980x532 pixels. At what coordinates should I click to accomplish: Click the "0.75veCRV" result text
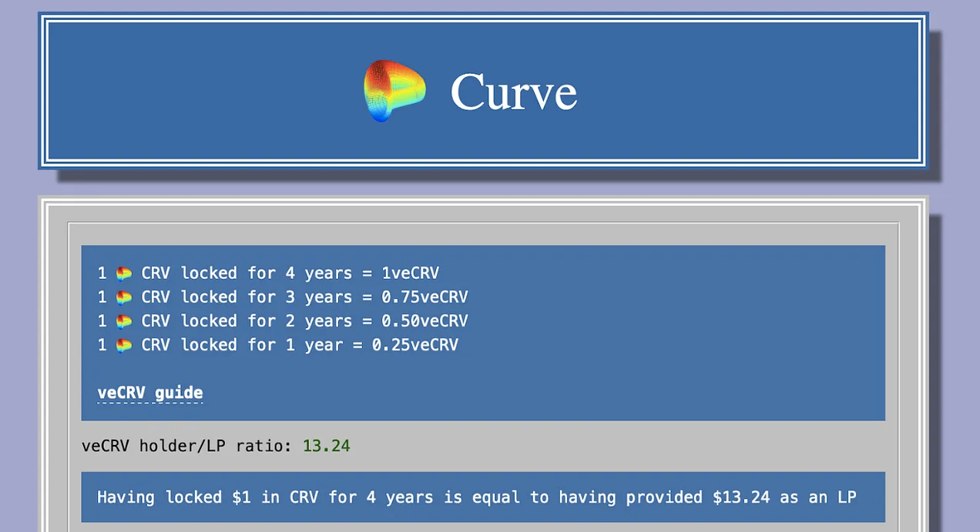425,297
